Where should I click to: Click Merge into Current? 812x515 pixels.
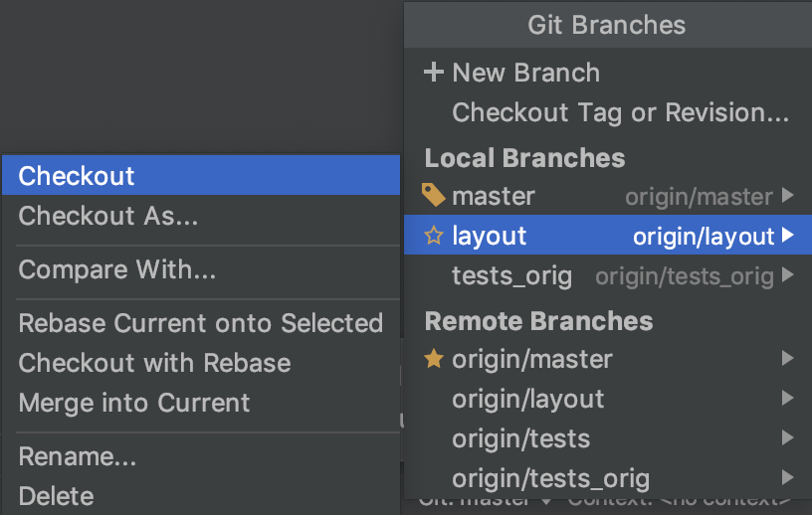[x=134, y=403]
